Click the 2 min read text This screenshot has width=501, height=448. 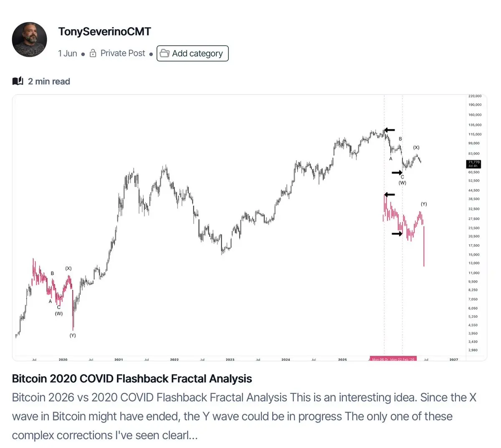coord(49,81)
